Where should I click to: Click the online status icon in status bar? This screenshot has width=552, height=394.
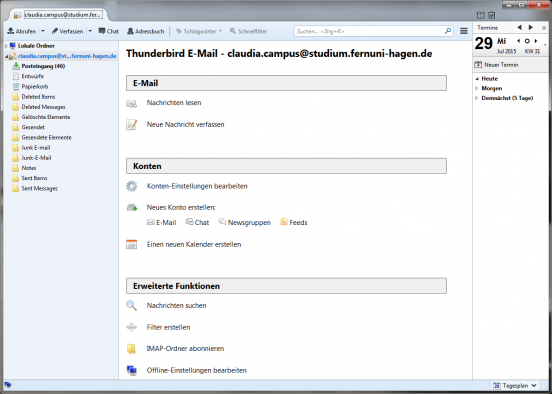tap(8, 385)
